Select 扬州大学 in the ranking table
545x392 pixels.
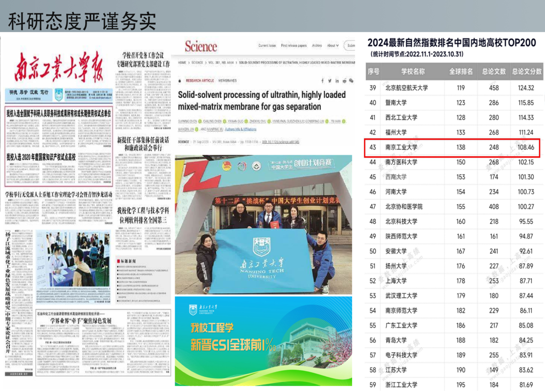pyautogui.click(x=396, y=266)
